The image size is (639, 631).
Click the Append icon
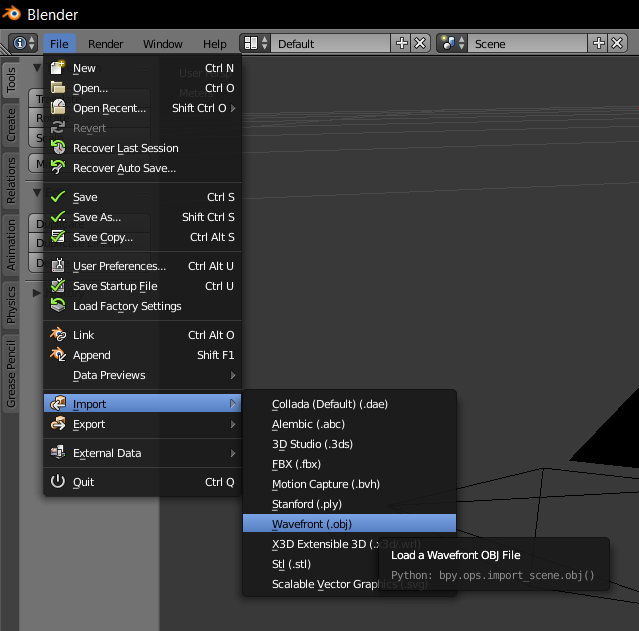click(57, 355)
